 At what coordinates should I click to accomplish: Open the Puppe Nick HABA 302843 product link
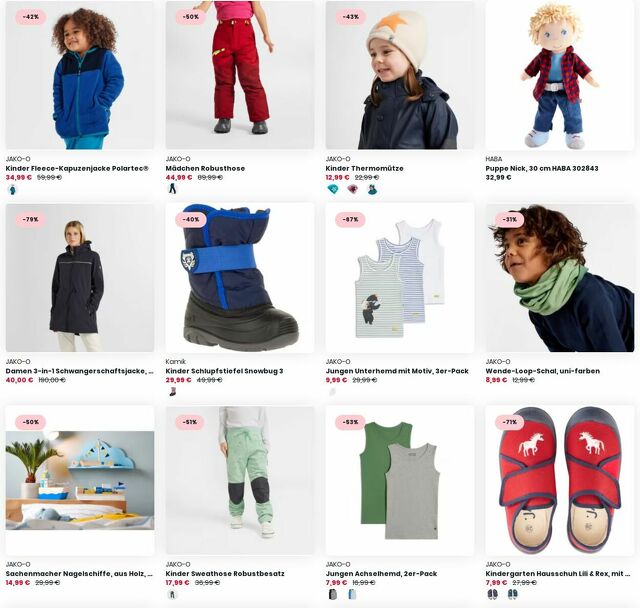coord(542,168)
